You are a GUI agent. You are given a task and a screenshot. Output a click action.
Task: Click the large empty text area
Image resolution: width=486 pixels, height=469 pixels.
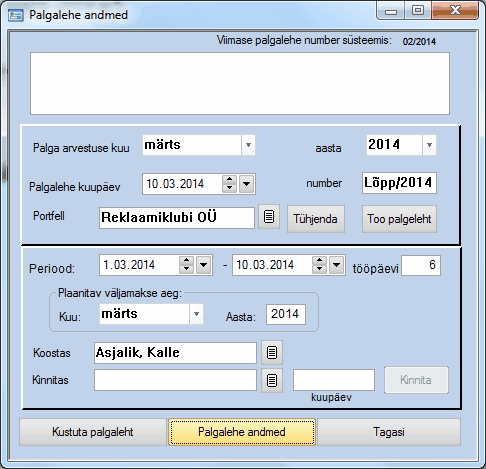click(240, 83)
